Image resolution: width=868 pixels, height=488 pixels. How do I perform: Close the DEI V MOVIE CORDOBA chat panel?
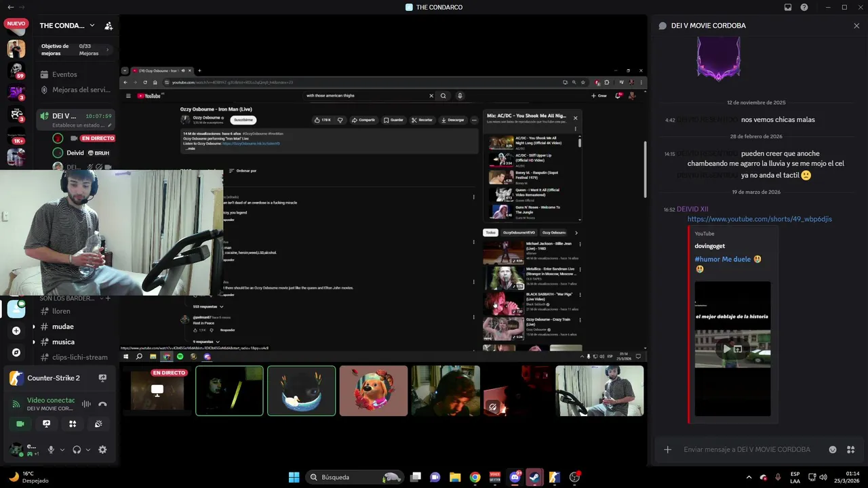tap(856, 26)
